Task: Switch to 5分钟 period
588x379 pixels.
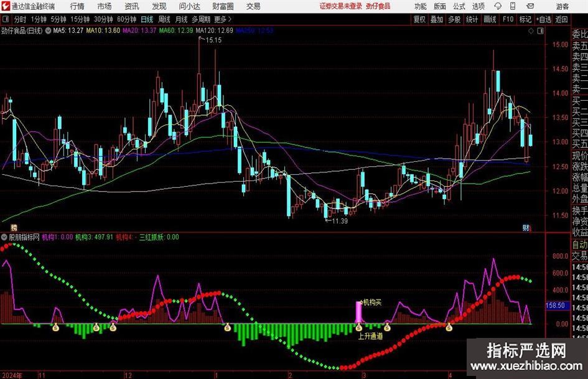Action: [x=58, y=19]
